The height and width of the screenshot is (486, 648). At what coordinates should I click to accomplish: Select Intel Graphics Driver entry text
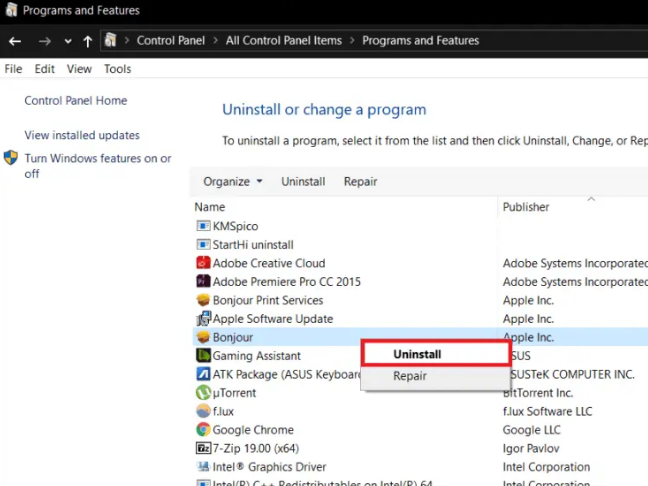pos(269,467)
